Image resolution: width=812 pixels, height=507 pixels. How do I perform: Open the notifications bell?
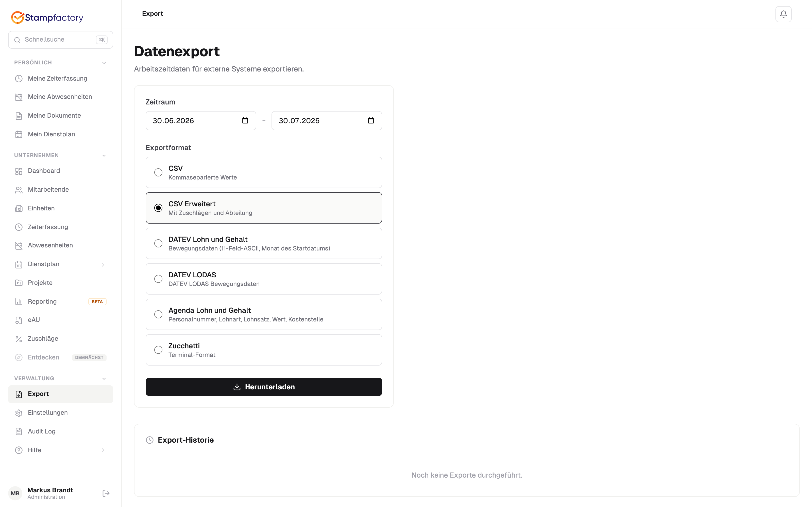783,14
